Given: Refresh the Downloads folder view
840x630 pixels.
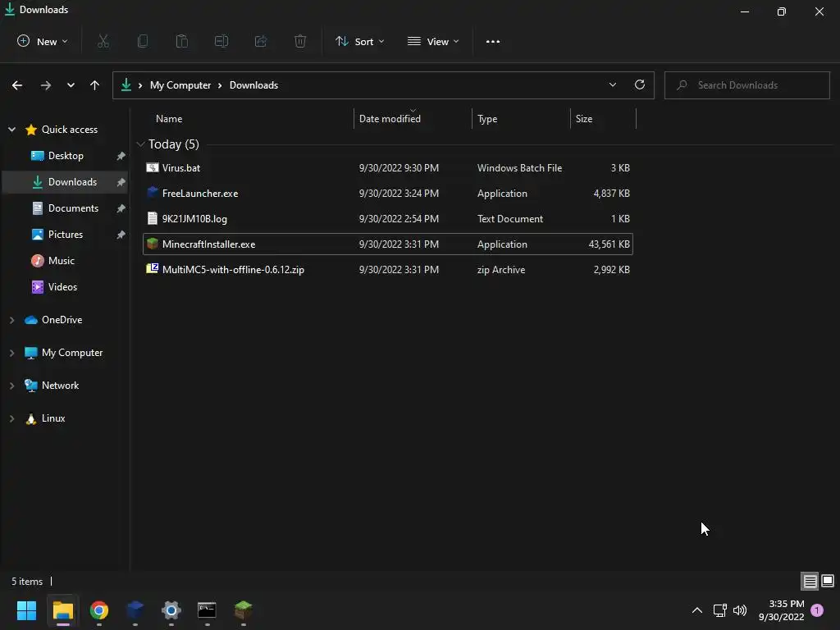Looking at the screenshot, I should point(640,84).
